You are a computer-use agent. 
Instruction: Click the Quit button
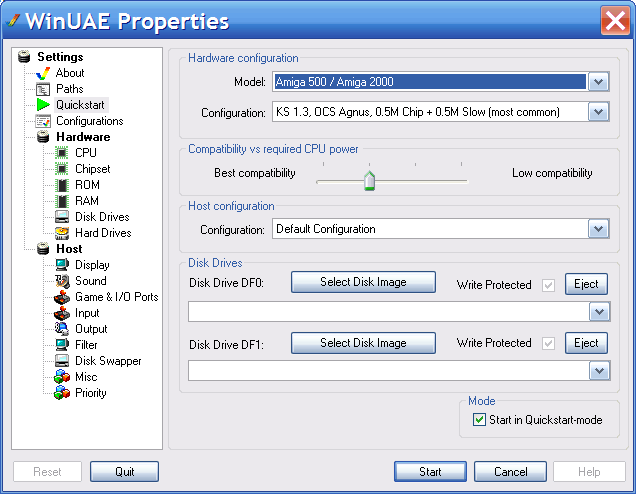(x=125, y=472)
